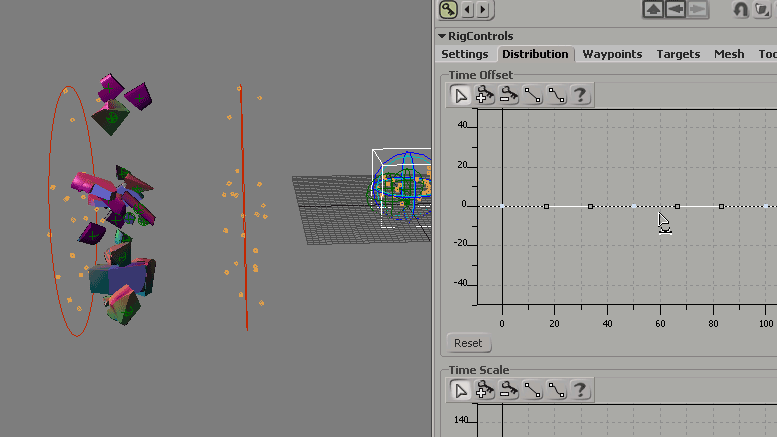Image resolution: width=777 pixels, height=437 pixels.
Task: Switch to the Settings tab
Action: pos(464,54)
